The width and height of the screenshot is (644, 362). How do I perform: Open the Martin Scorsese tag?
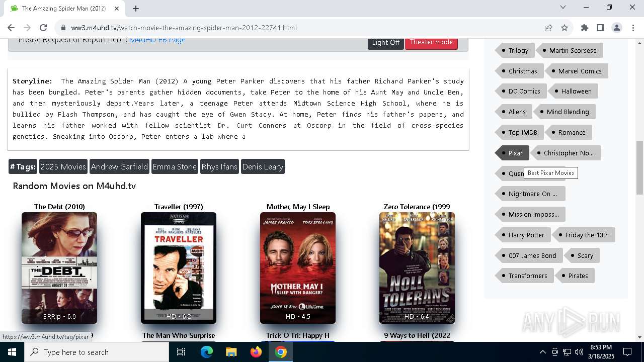pyautogui.click(x=570, y=50)
